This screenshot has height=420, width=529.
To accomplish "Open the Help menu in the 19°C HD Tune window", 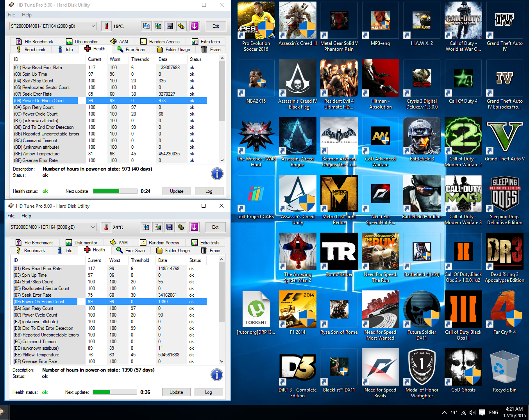I will tap(27, 15).
